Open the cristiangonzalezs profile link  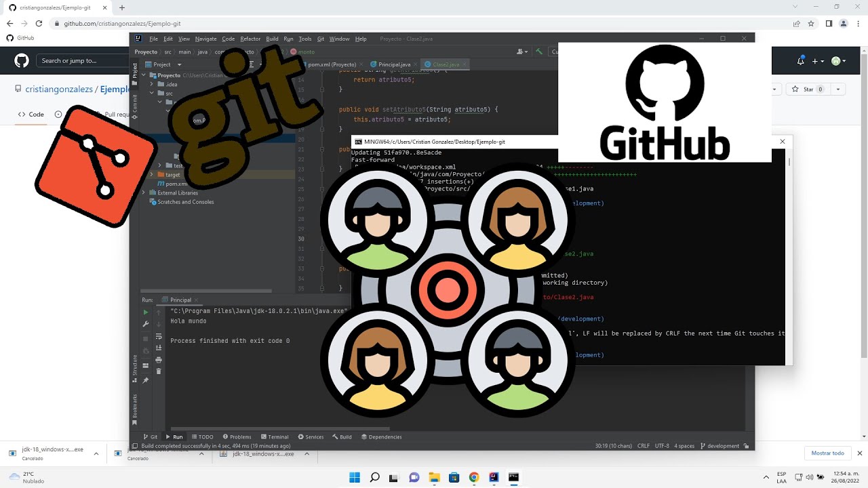tap(59, 89)
